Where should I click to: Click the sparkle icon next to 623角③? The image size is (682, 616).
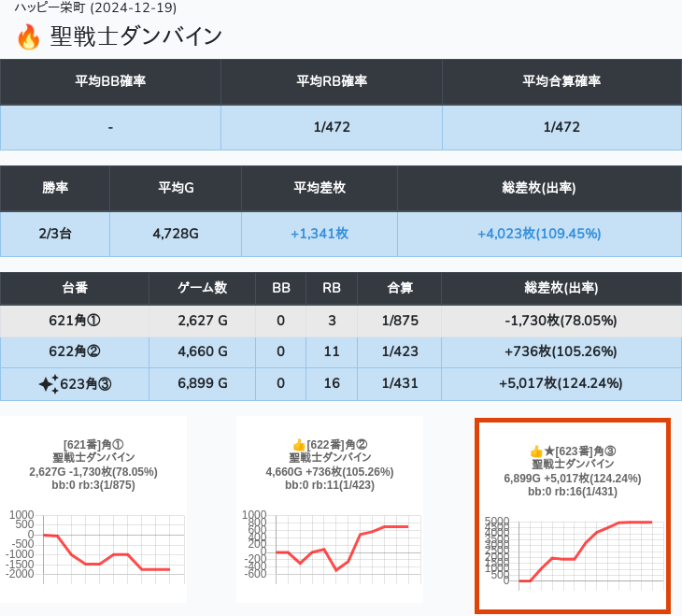pos(48,383)
